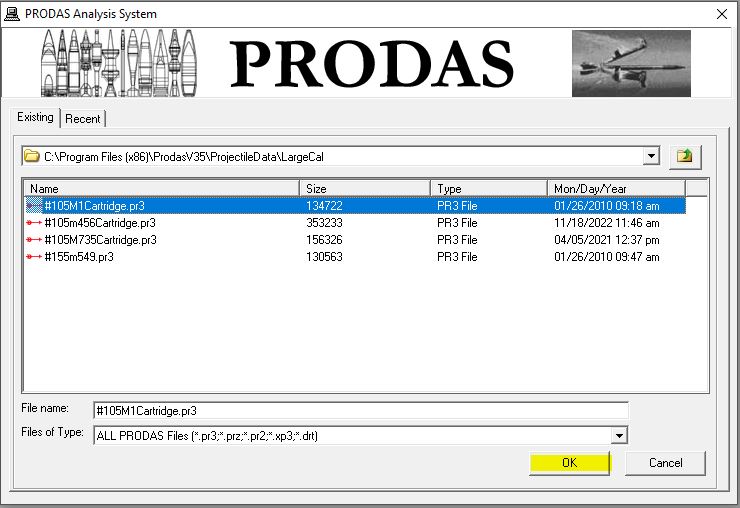Click the Mon/Day/Year column header
Viewport: 740px width, 508px height.
tap(615, 188)
